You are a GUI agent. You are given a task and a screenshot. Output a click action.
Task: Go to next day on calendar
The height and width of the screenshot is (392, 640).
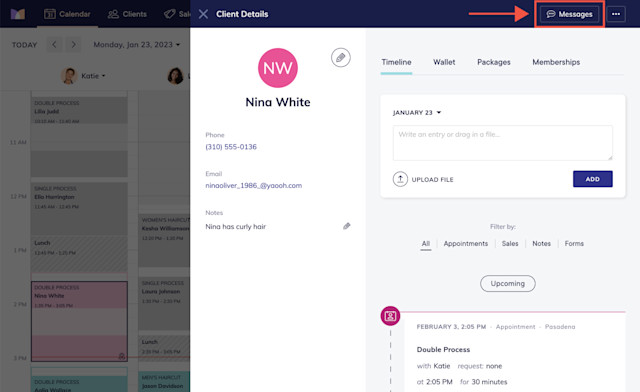point(73,45)
